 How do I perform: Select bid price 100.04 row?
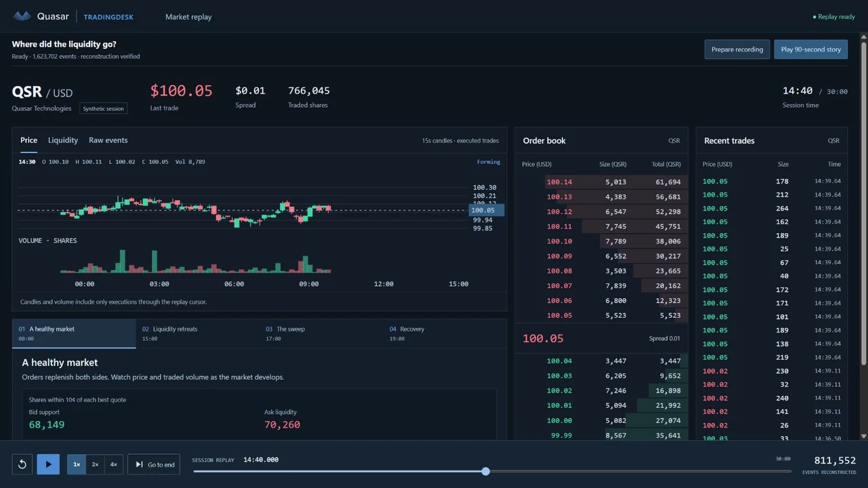click(x=601, y=361)
